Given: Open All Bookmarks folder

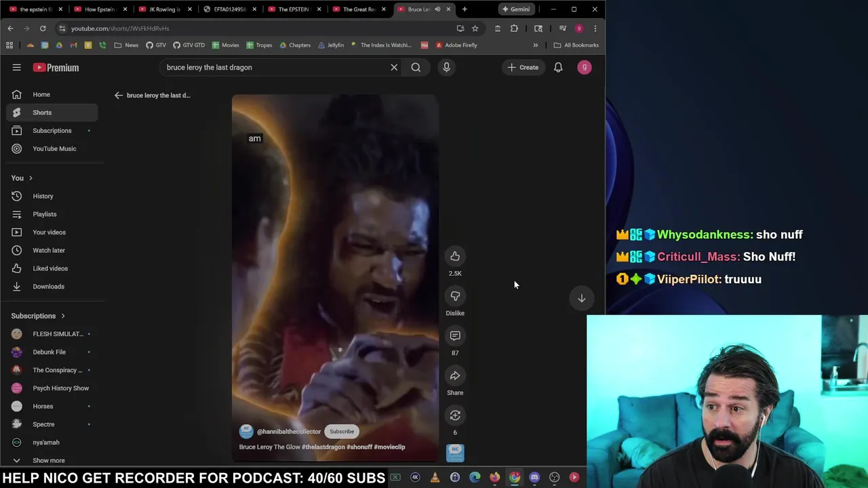Looking at the screenshot, I should (576, 45).
